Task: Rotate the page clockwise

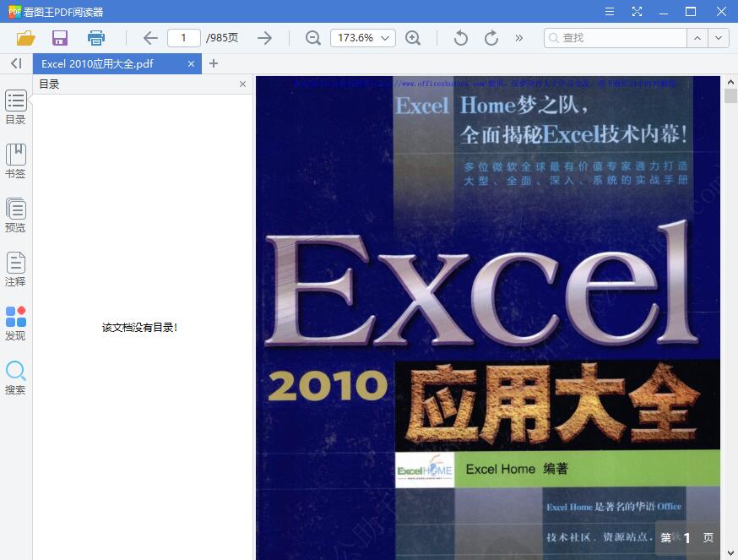Action: pyautogui.click(x=491, y=38)
